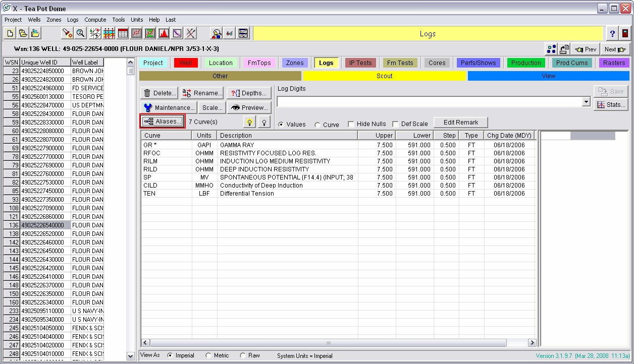Open the Tools menu
Screen dimensions: 634x364
(119, 20)
